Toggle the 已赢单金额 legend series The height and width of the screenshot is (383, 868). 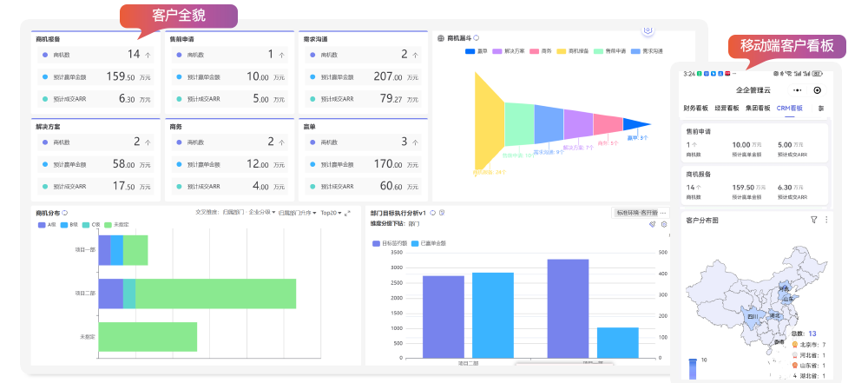click(417, 244)
